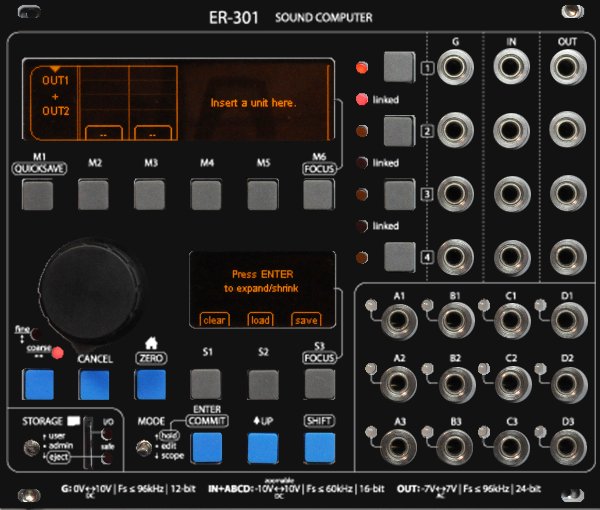Click the M2 soft button
The image size is (600, 510).
coord(93,195)
